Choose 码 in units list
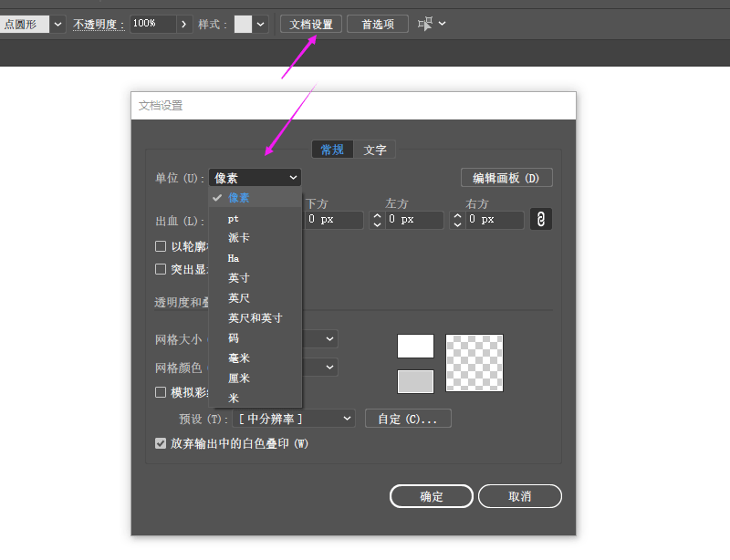This screenshot has width=730, height=560. (255, 338)
